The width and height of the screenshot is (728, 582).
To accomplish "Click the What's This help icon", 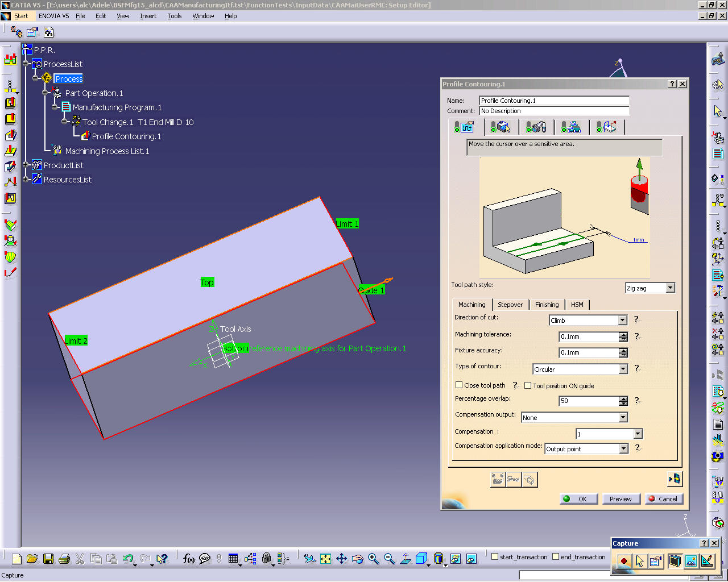I will 162,559.
